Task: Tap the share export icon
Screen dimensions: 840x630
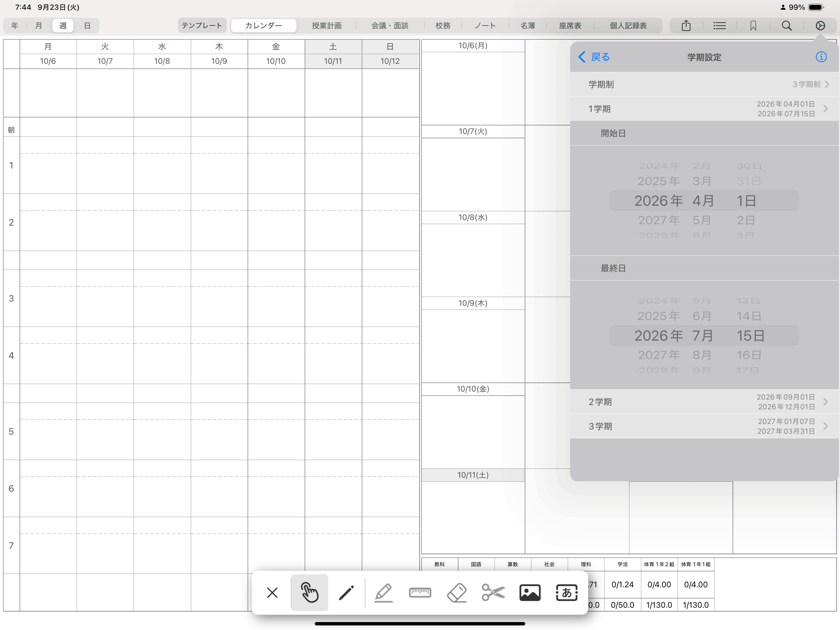Action: coord(686,26)
